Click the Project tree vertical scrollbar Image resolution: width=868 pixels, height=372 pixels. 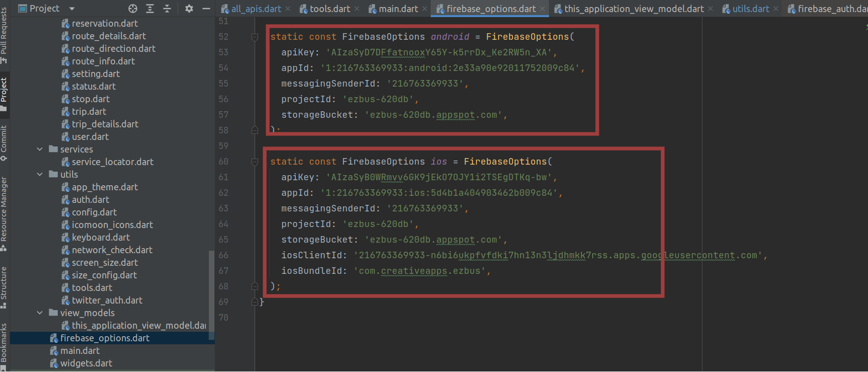[x=211, y=292]
